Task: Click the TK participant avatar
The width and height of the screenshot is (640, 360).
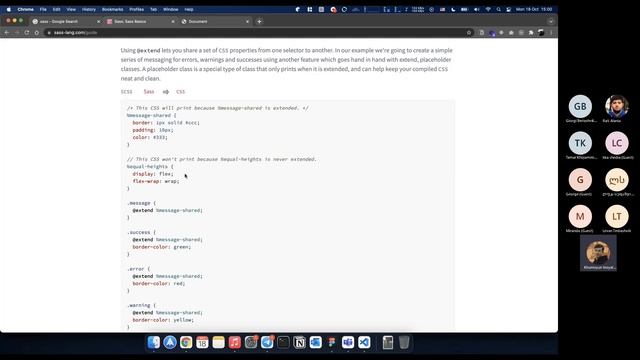Action: point(580,143)
